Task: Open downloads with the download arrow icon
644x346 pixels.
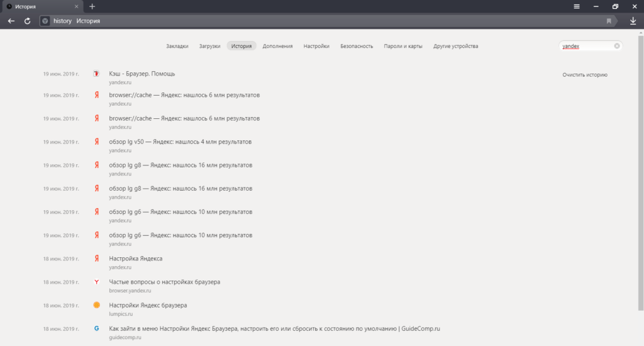Action: click(633, 21)
